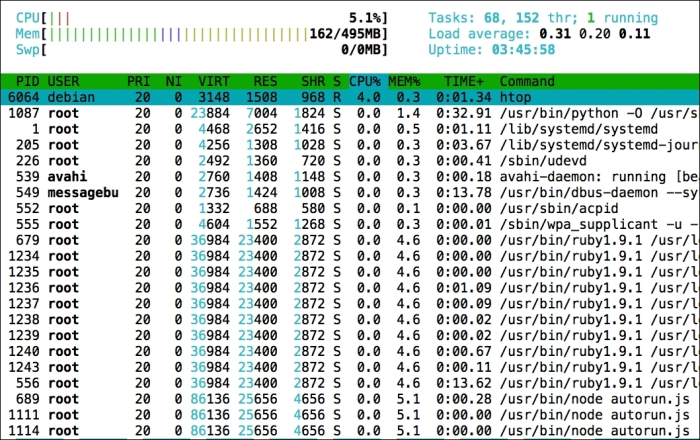This screenshot has height=440, width=700.
Task: Select ruby process row PID 1238
Action: point(350,320)
